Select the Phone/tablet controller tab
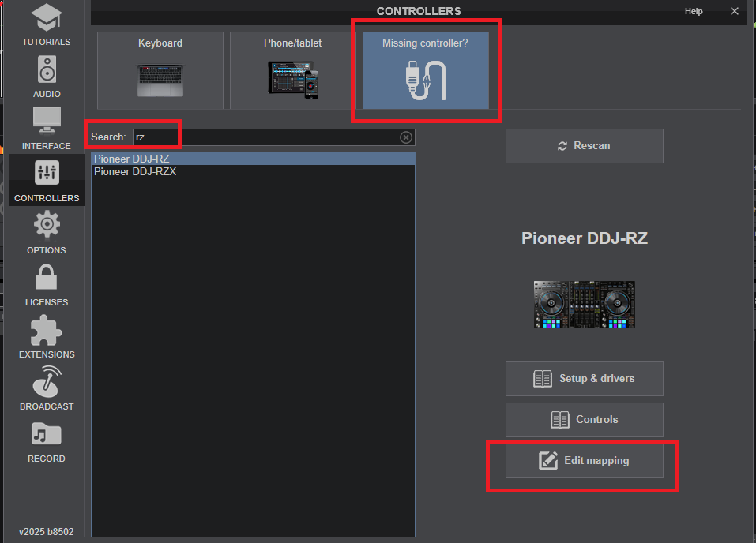The width and height of the screenshot is (756, 543). pyautogui.click(x=292, y=70)
